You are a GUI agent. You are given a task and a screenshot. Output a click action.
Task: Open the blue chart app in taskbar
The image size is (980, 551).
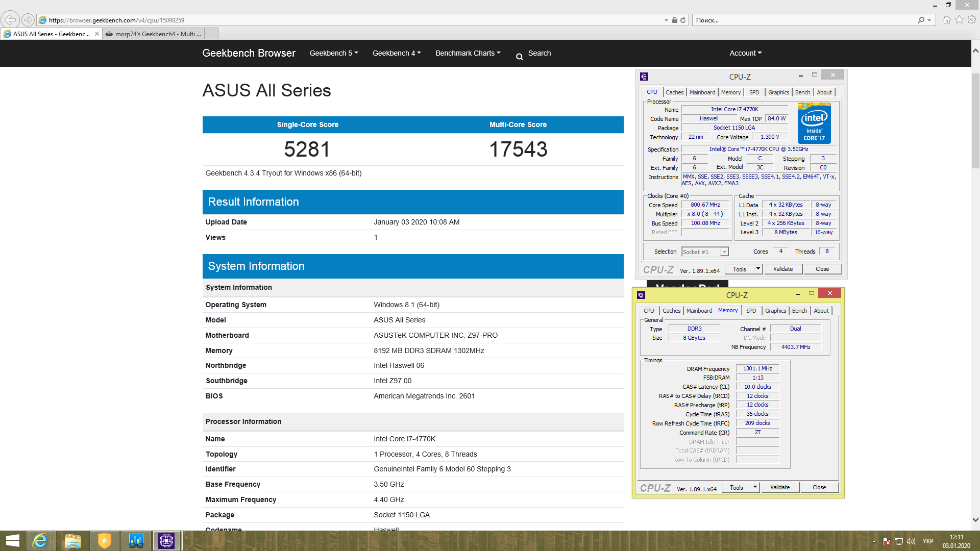[x=136, y=541]
